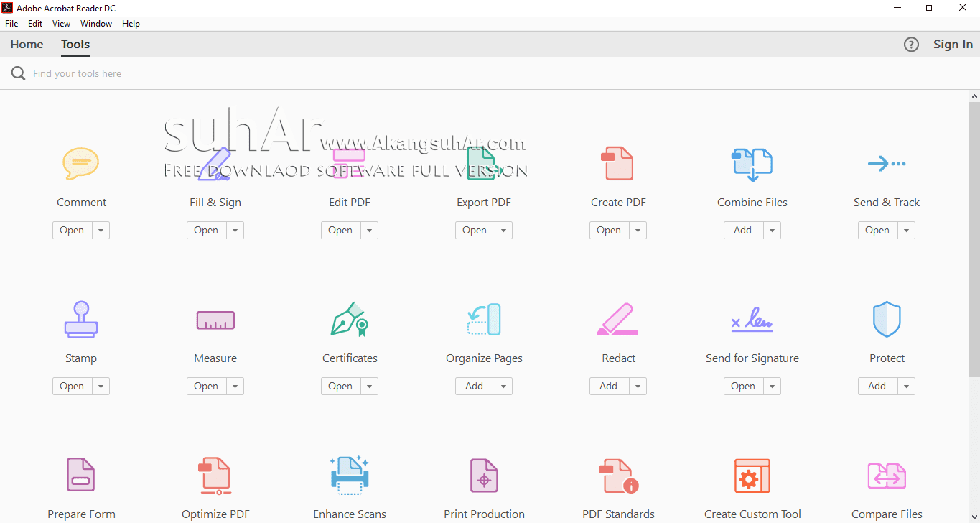Open the Window menu

pyautogui.click(x=96, y=24)
